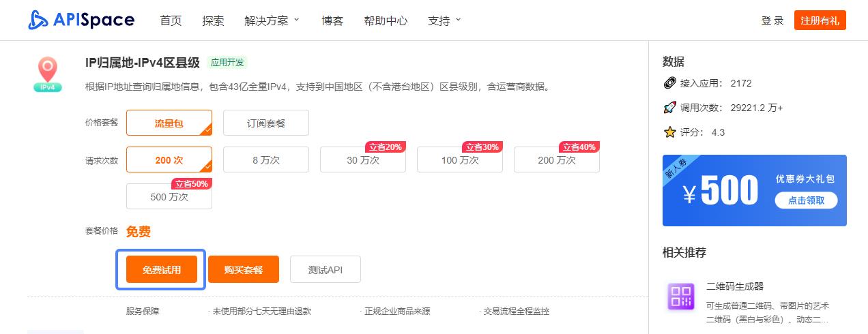
Task: Click the rocket icon beside 调用次数
Action: pos(669,108)
